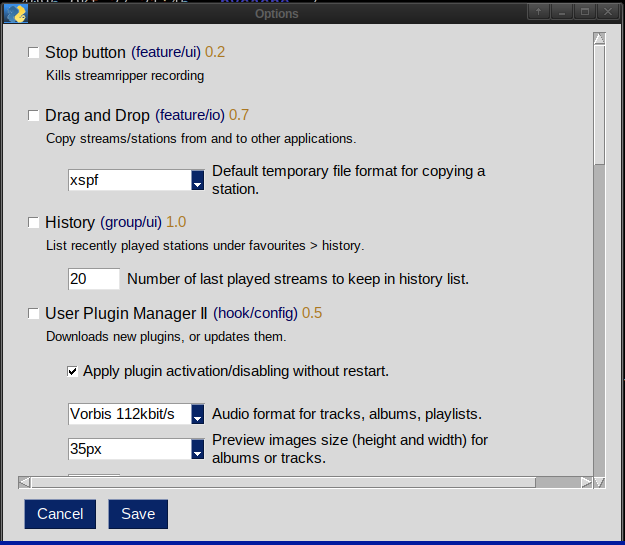625x545 pixels.
Task: Click the vertical scrollbar down arrow
Action: point(599,482)
